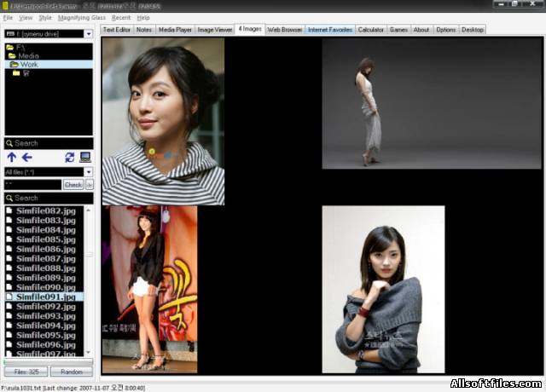Click the drive icon in drive selector
Image resolution: width=546 pixels, height=392 pixels.
pyautogui.click(x=10, y=34)
